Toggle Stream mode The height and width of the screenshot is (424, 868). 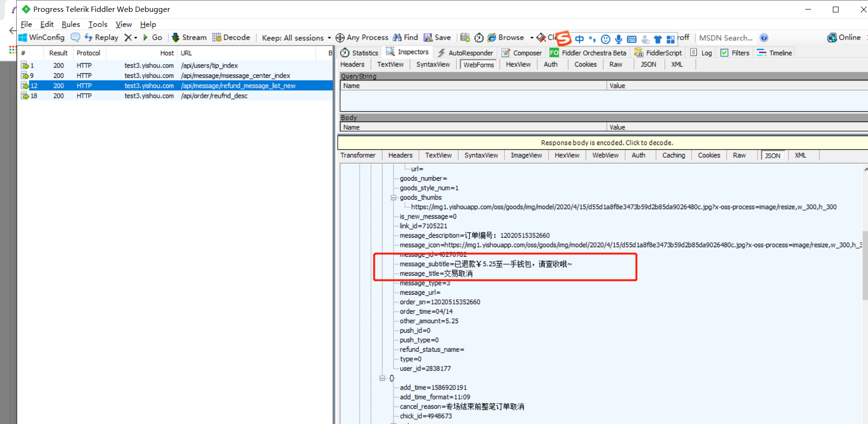[189, 38]
